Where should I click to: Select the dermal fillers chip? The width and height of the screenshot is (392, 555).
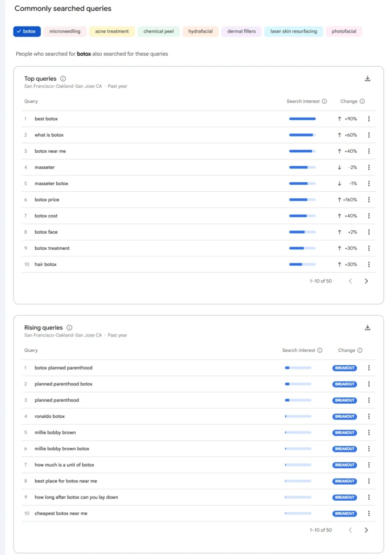click(x=241, y=31)
